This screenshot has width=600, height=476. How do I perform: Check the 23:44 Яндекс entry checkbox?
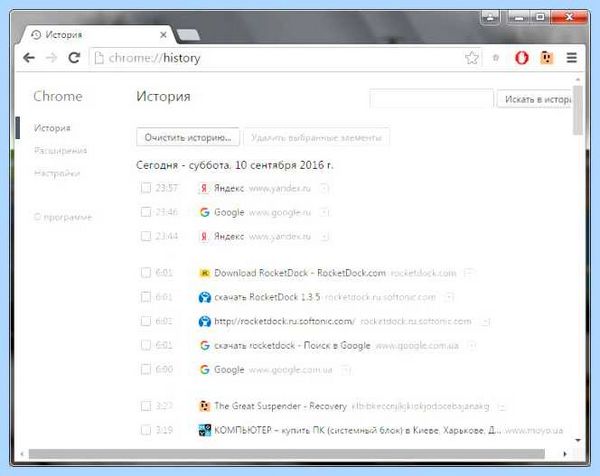point(146,236)
